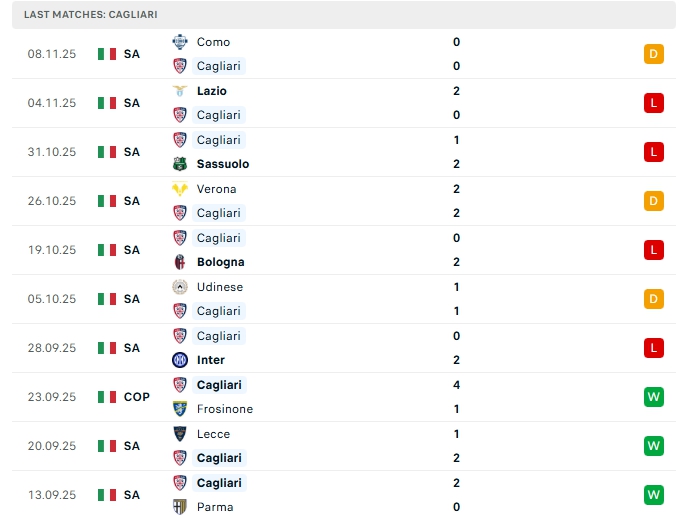Open the Frosinone team link
This screenshot has width=688, height=518.
pyautogui.click(x=225, y=409)
